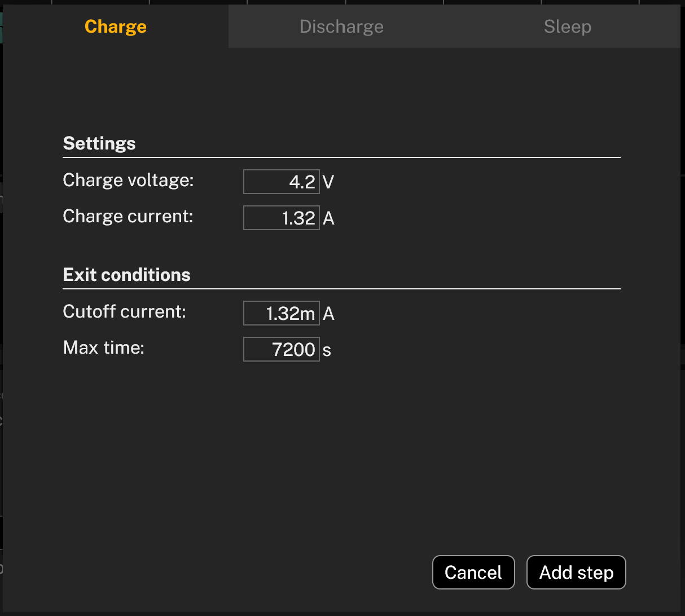Click the Exit conditions section header
This screenshot has width=685, height=616.
coord(126,275)
